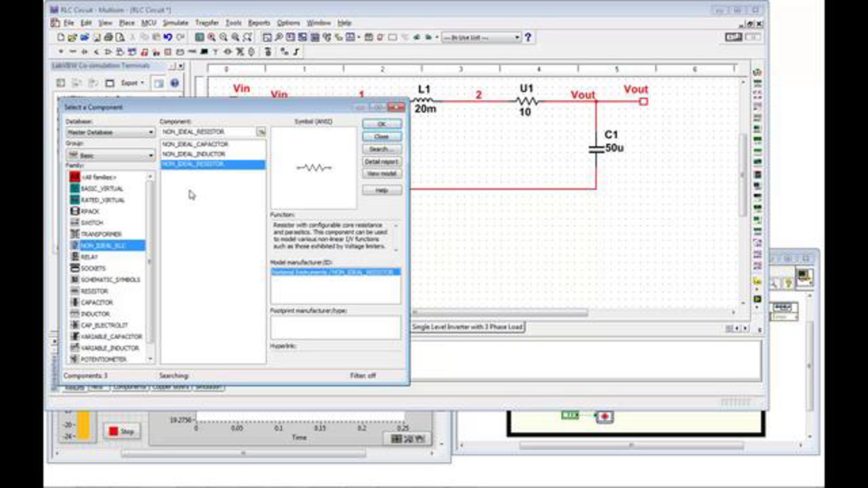This screenshot has width=868, height=488.
Task: Click the Single Level Inverter with 3 Phase Load tab
Action: click(468, 327)
